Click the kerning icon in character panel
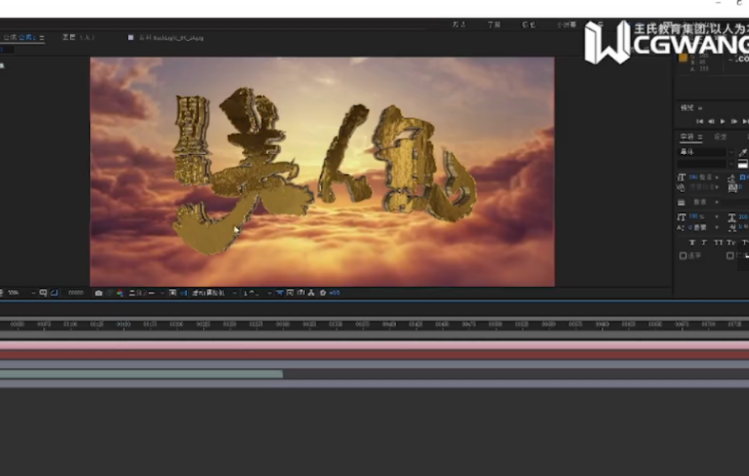The height and width of the screenshot is (476, 749). coord(682,187)
